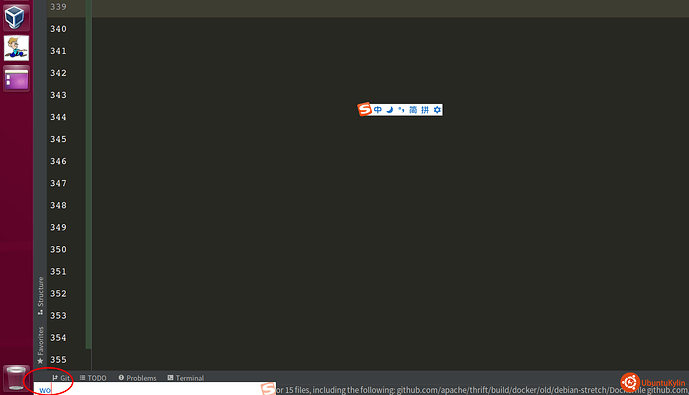Open the VirtualBox launcher icon
The width and height of the screenshot is (689, 395).
(16, 17)
